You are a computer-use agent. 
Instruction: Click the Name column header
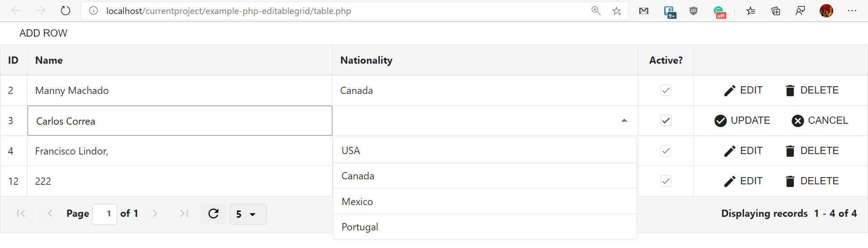pos(49,60)
